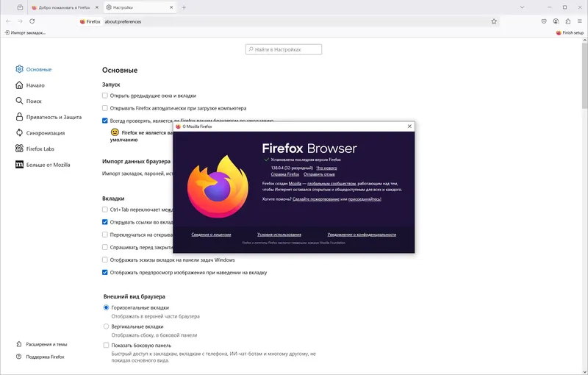
Task: Click the Найти в Настройках search field
Action: [284, 49]
